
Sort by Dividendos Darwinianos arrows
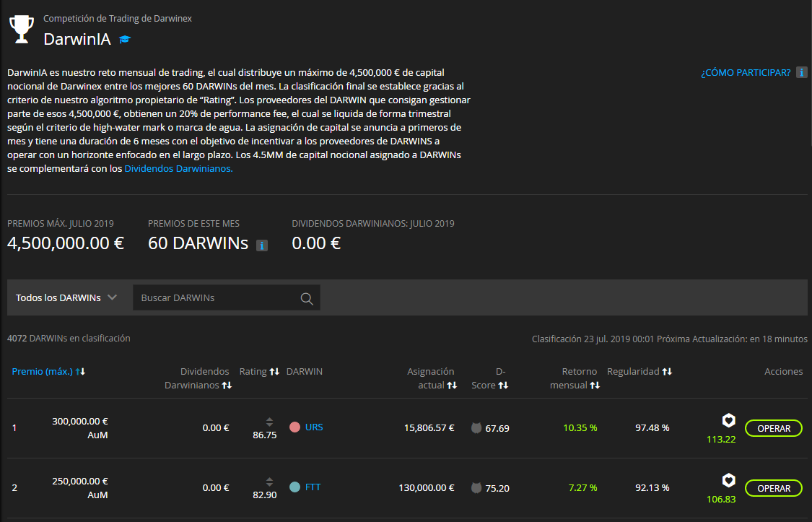point(227,386)
